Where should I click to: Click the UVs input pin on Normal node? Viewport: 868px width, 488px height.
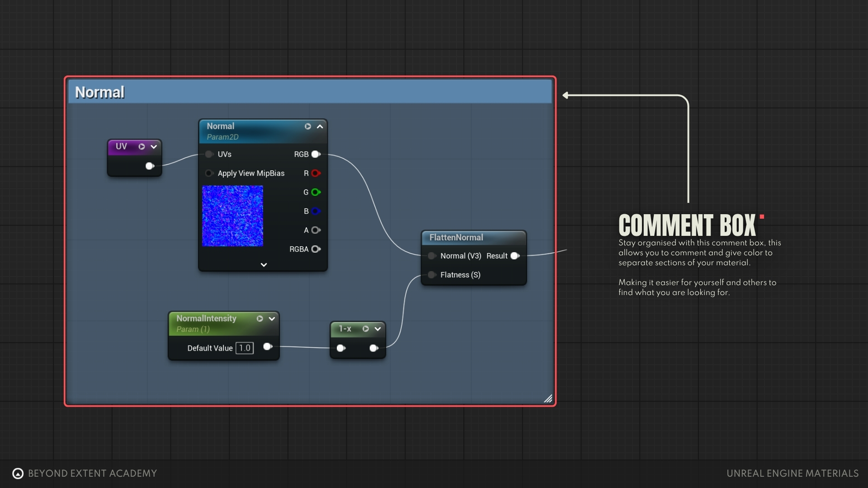209,155
